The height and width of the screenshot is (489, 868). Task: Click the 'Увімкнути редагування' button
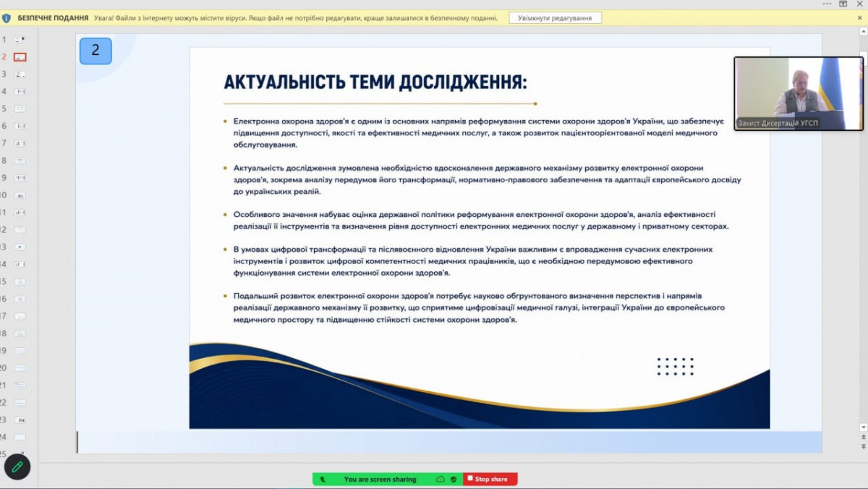[x=555, y=17]
